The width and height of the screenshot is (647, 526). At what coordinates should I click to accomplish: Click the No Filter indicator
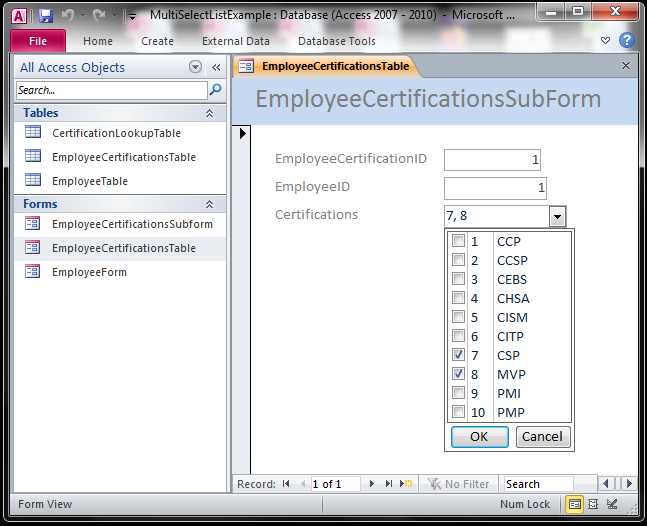pyautogui.click(x=459, y=484)
